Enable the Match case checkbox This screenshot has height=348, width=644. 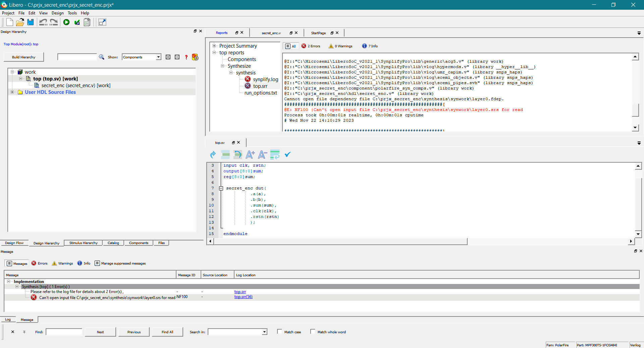(280, 332)
